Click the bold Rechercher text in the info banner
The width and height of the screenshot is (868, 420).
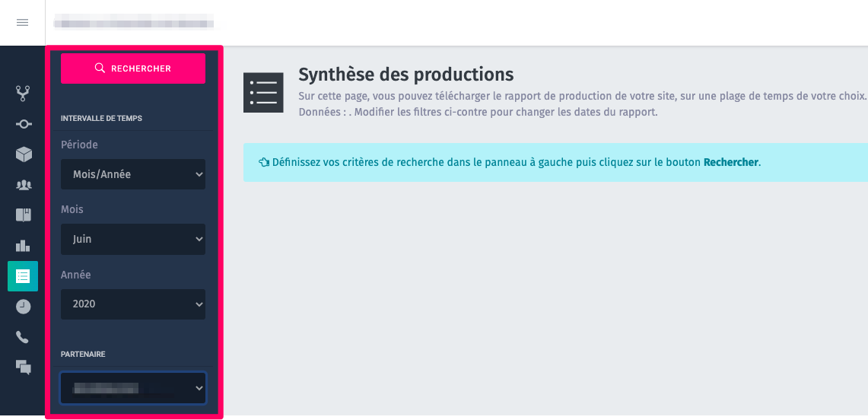[731, 163]
